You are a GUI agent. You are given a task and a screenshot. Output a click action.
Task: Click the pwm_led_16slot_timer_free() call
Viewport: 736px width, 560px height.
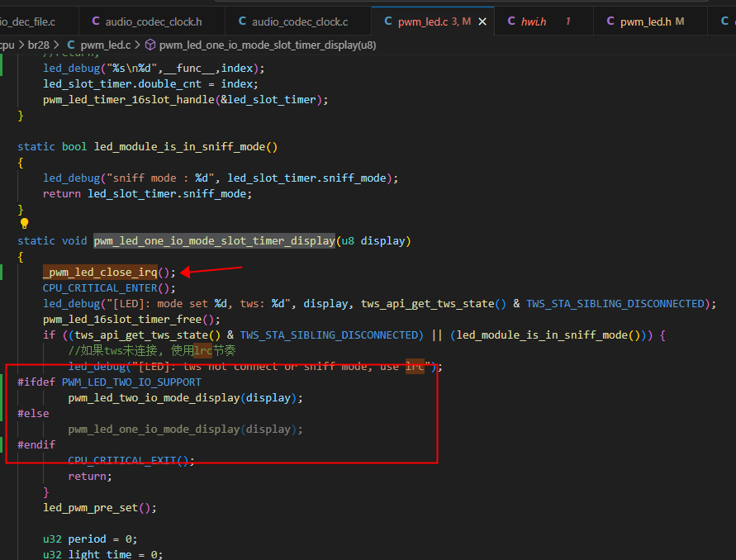131,319
